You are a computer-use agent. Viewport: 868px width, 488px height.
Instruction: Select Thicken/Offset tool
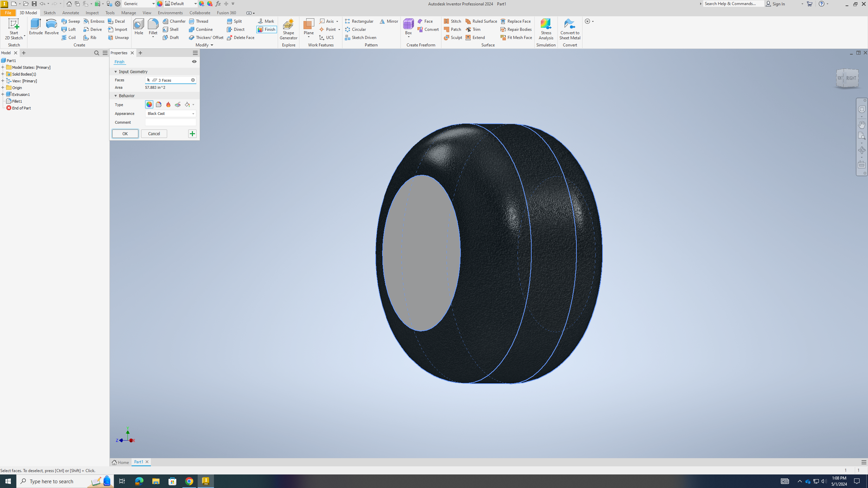(206, 37)
